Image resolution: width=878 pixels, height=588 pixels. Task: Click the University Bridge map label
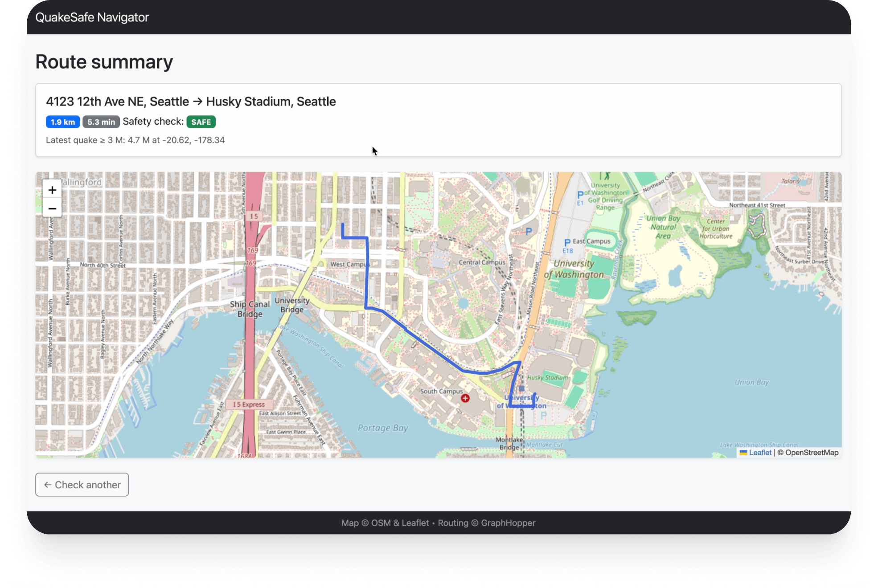pyautogui.click(x=292, y=305)
